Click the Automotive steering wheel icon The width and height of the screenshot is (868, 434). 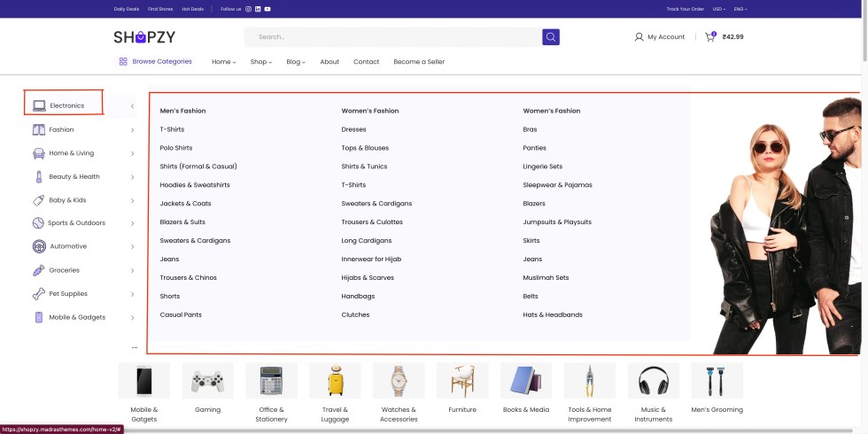pyautogui.click(x=39, y=246)
